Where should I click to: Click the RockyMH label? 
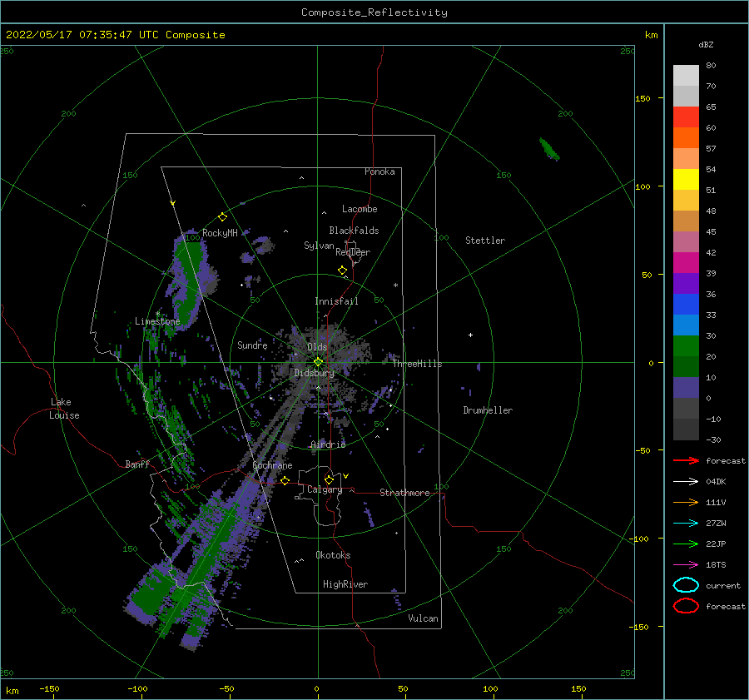(x=221, y=233)
